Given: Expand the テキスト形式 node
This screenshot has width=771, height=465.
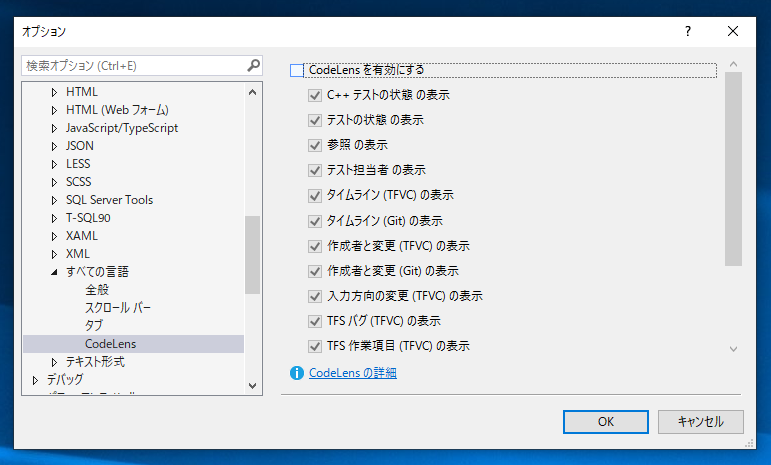Looking at the screenshot, I should [x=55, y=362].
